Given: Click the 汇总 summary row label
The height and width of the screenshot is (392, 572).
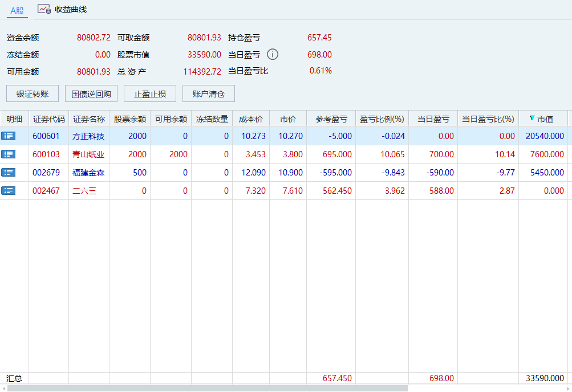Looking at the screenshot, I should point(14,378).
